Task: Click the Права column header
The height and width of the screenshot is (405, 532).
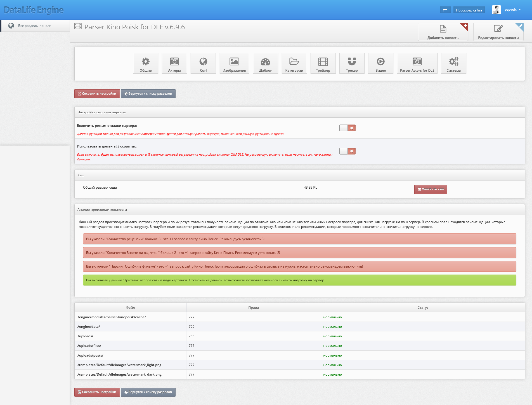Action: point(254,308)
